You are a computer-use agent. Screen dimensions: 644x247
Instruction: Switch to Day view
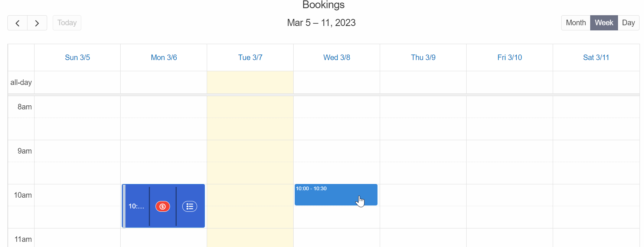[x=628, y=23]
